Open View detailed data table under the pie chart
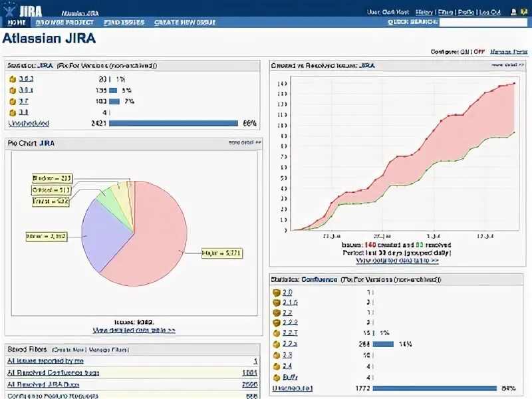Viewport: 532px width, 399px height. pyautogui.click(x=134, y=330)
